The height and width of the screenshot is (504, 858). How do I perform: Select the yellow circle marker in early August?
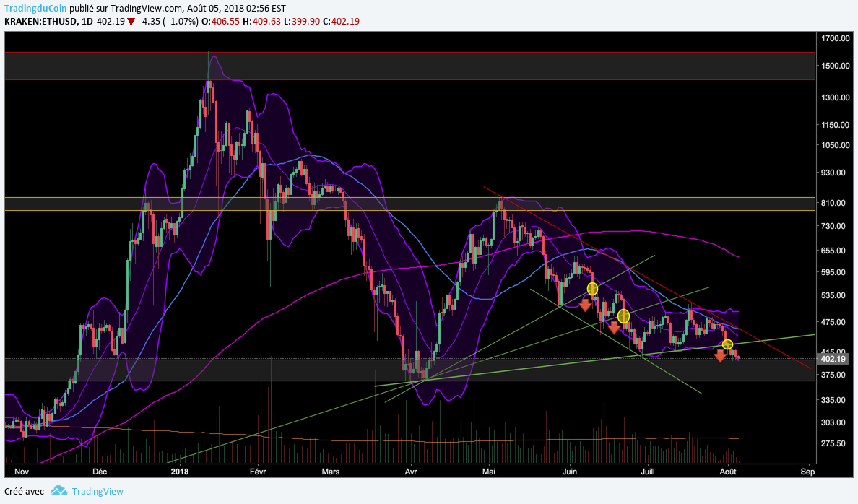coord(728,344)
